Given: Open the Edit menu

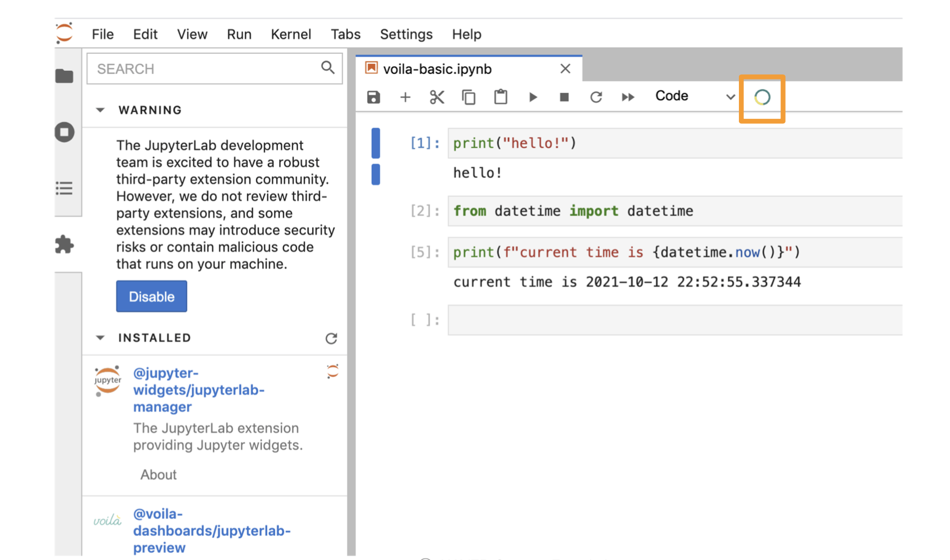Looking at the screenshot, I should tap(145, 34).
